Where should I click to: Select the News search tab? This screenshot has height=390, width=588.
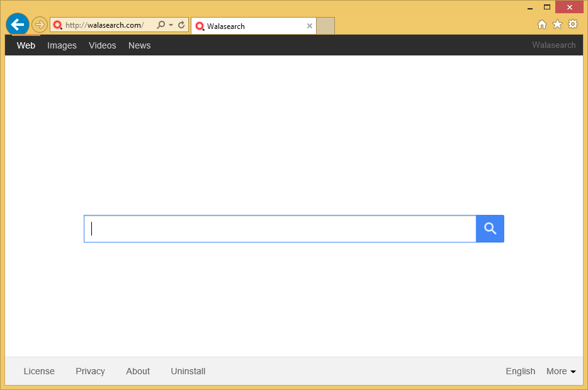point(139,45)
